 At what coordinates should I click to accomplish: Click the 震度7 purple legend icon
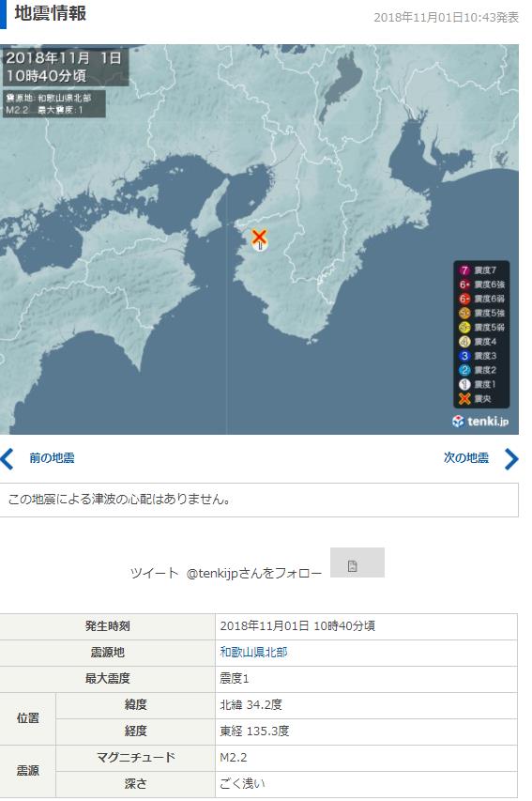(464, 270)
